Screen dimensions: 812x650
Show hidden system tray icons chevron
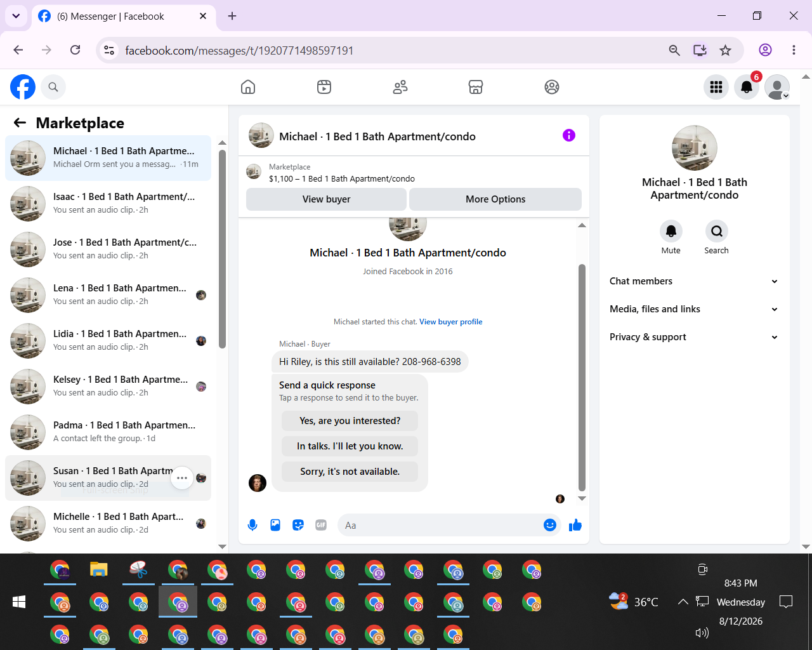[683, 602]
